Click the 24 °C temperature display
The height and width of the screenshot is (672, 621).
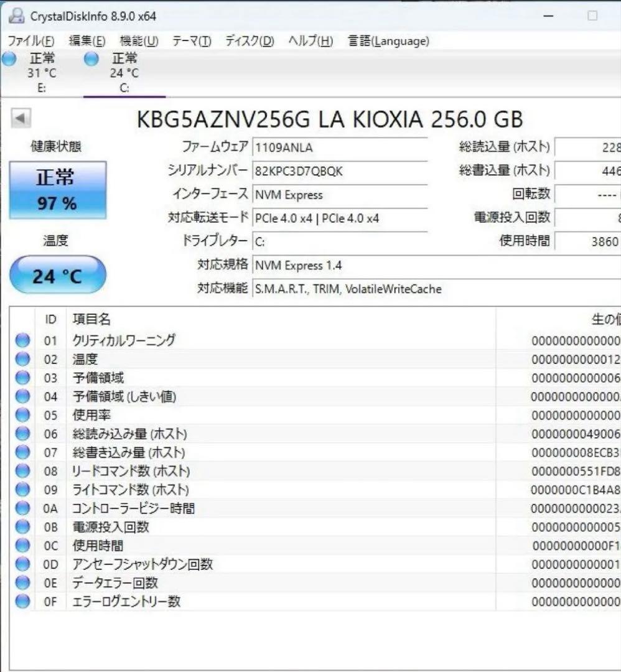click(x=58, y=274)
